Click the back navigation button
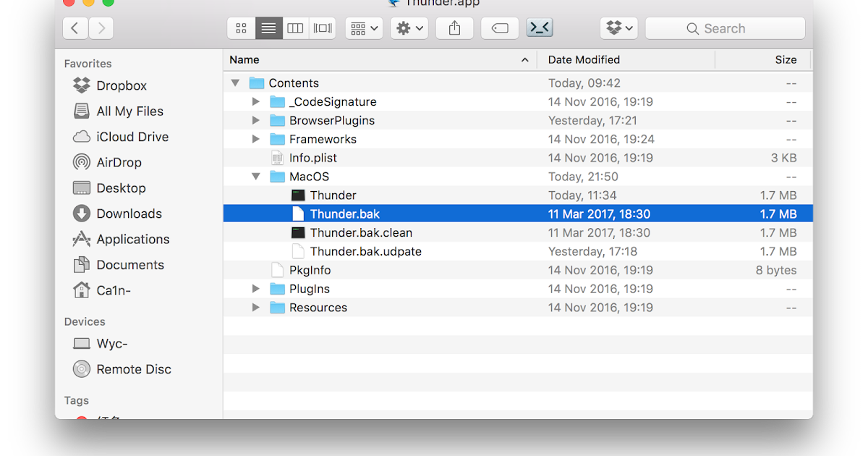The width and height of the screenshot is (868, 456). coord(75,28)
